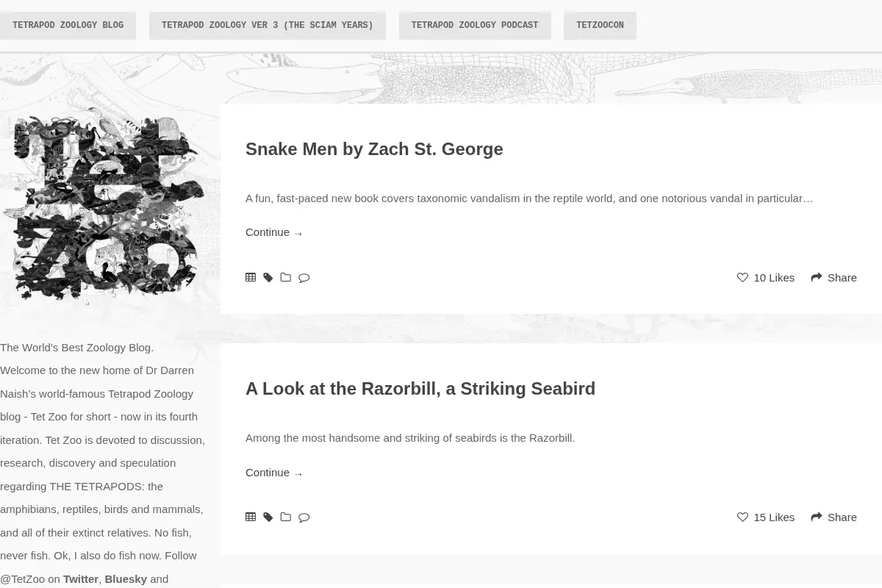Open the Tetrapod Zoology Blog menu item
Screen dimensions: 882x588
pos(68,25)
